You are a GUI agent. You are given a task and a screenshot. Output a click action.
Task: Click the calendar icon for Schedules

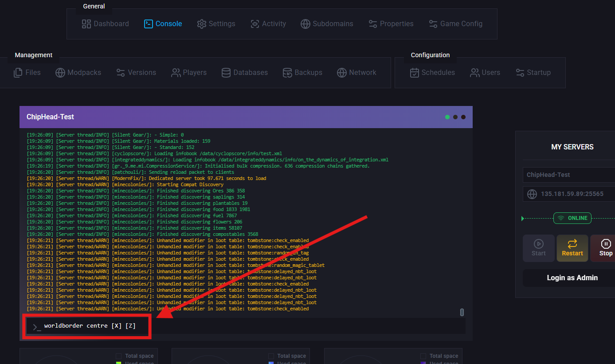[415, 73]
